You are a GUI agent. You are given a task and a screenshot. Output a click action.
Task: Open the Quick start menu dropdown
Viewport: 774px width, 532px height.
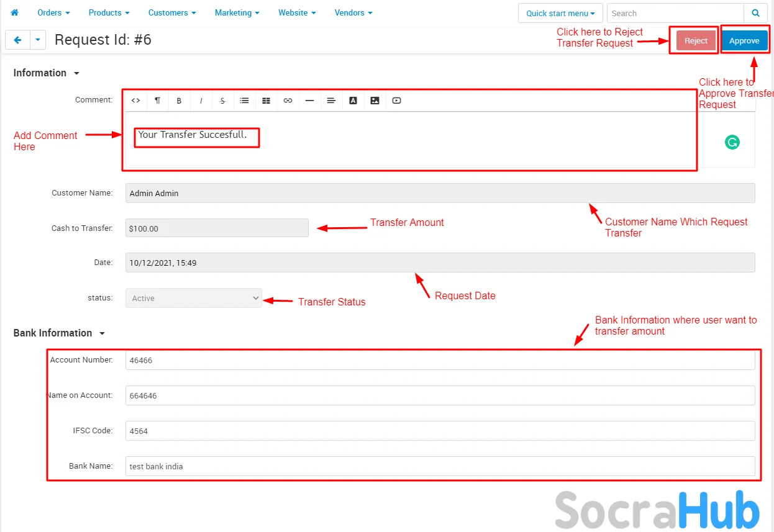(x=560, y=13)
